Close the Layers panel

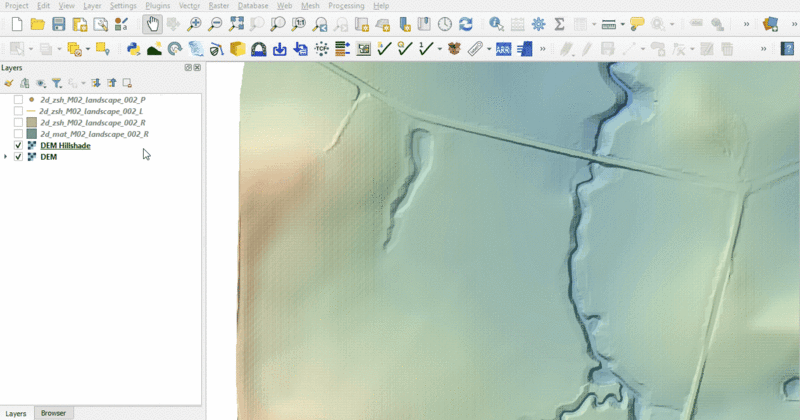coord(197,68)
